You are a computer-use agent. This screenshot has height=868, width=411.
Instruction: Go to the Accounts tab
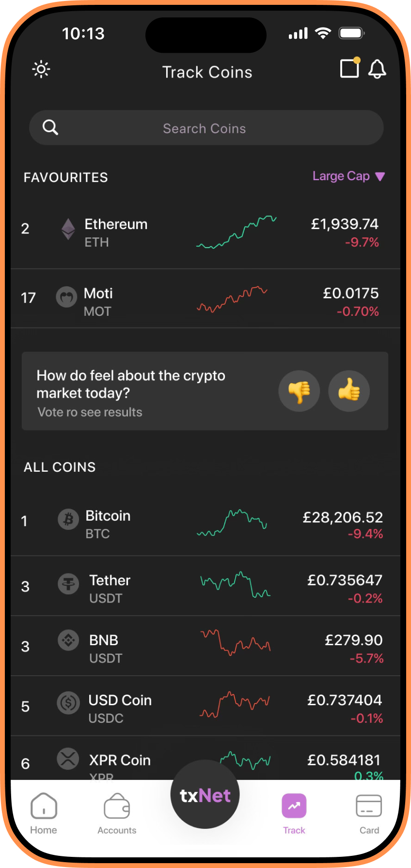tap(117, 814)
